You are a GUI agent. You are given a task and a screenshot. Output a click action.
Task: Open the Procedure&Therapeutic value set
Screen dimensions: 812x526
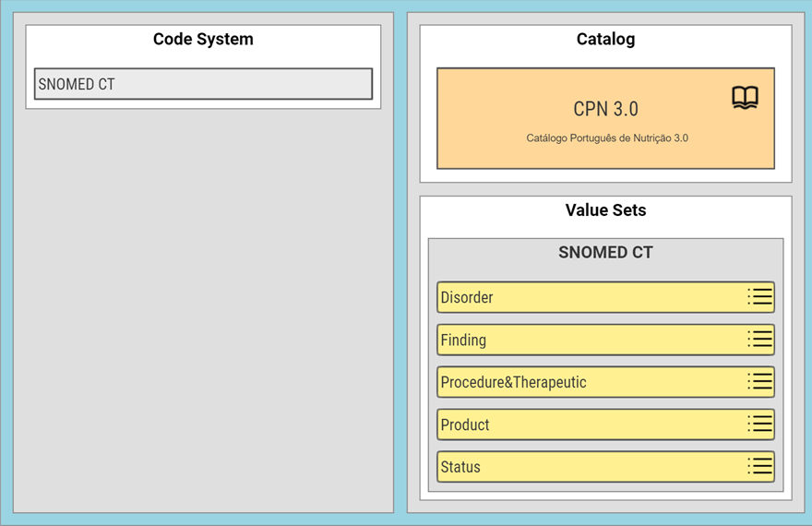[605, 382]
